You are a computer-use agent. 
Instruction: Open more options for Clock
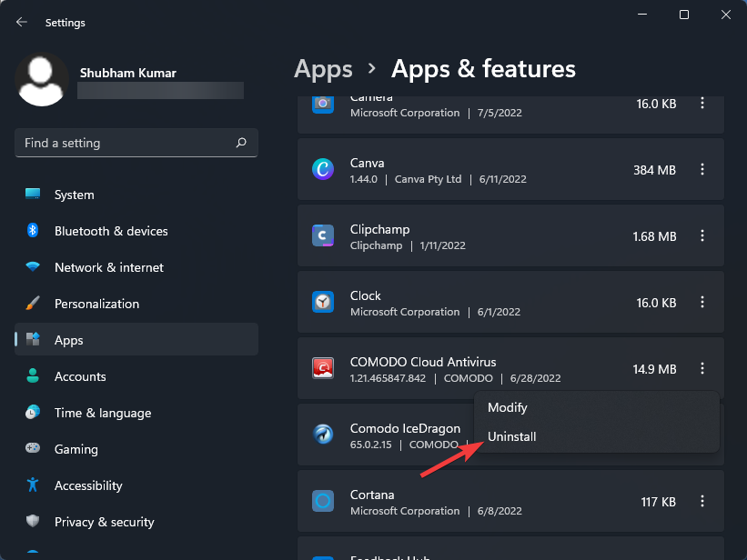point(702,303)
